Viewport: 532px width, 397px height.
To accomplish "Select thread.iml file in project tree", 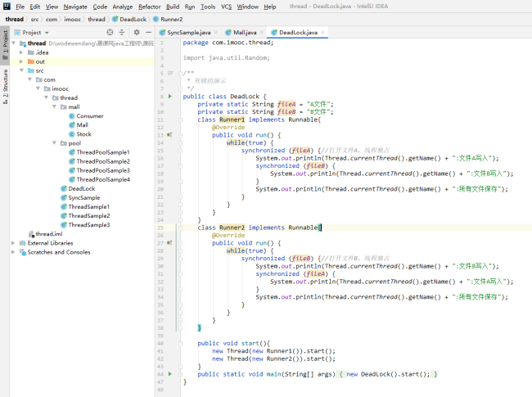I will pos(48,233).
